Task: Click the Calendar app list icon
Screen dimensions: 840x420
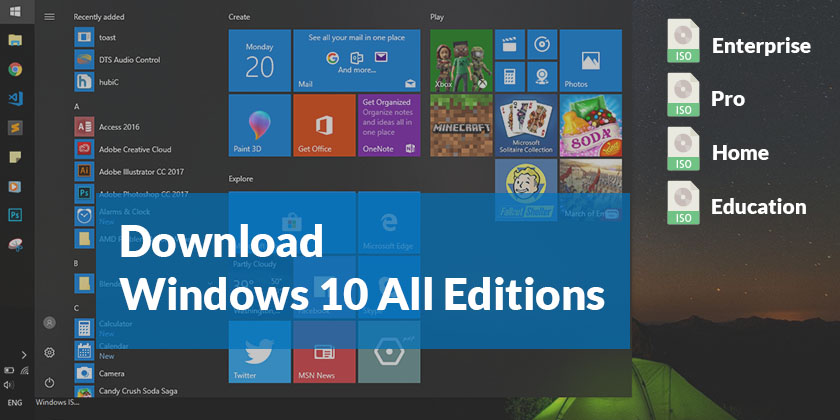Action: coord(84,350)
